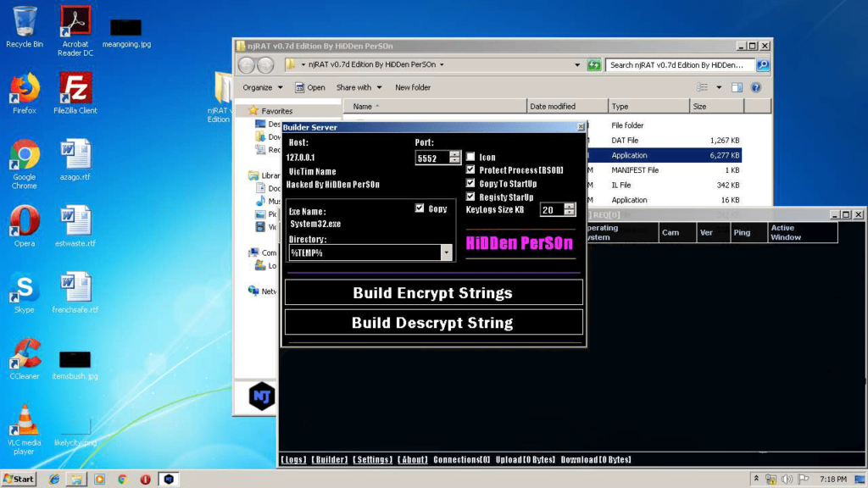This screenshot has height=488, width=868.
Task: Open the [Logs] tab in njRAT
Action: pos(293,460)
